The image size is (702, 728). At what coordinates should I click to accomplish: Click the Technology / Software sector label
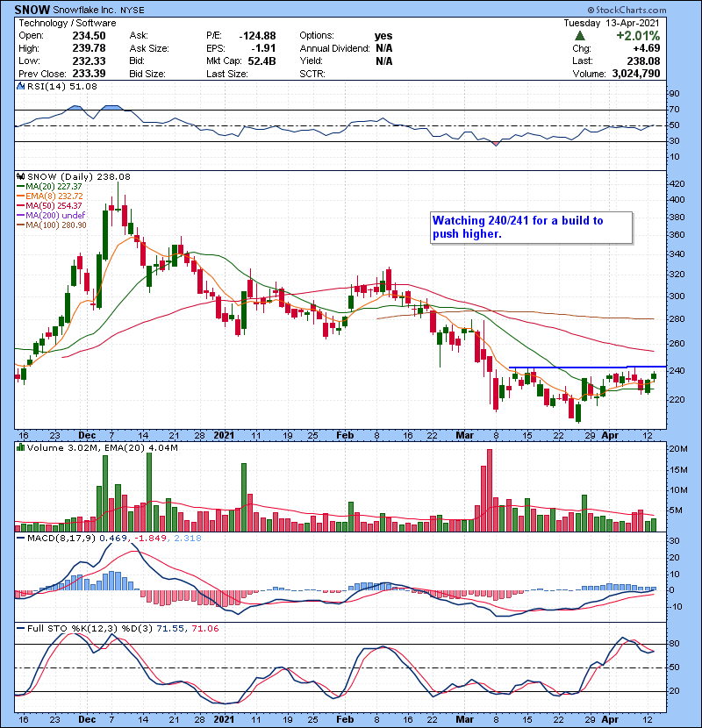(x=68, y=23)
